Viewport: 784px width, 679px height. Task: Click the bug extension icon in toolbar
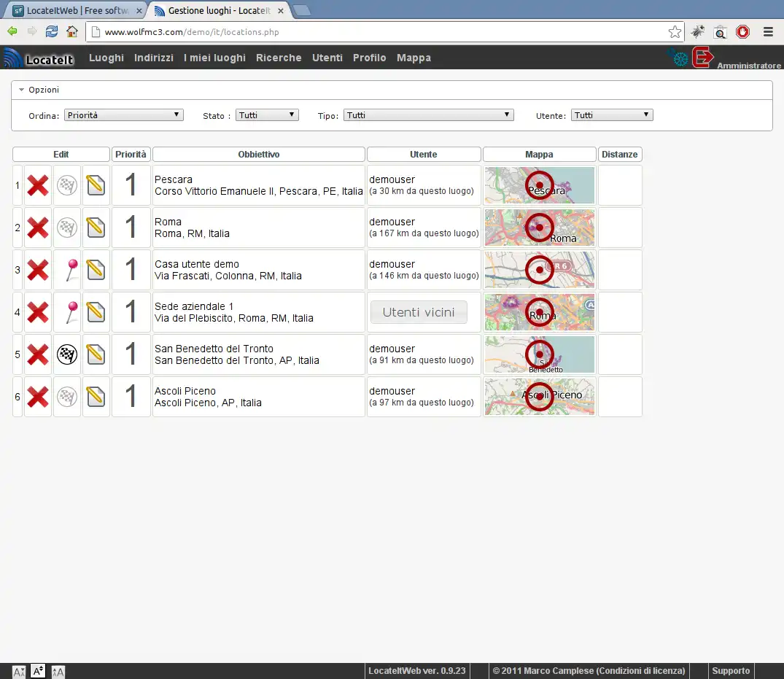(697, 32)
